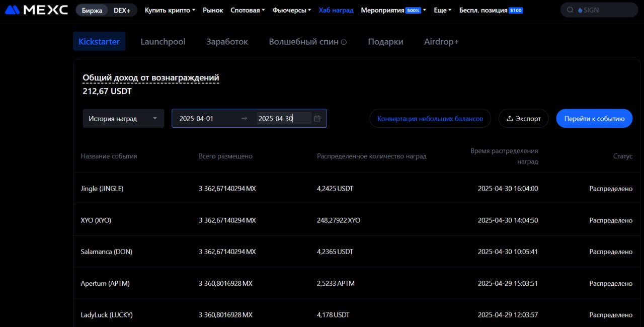Click the Apertum row staked MX amount

point(225,283)
